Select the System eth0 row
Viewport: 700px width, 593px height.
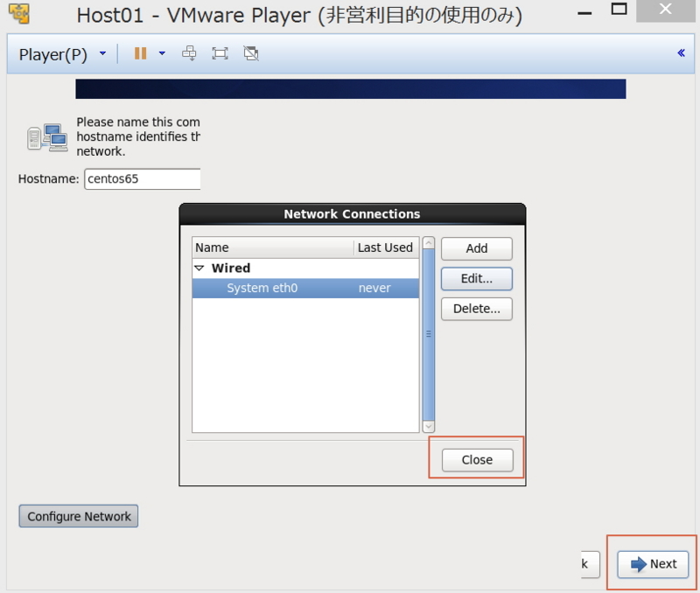[305, 289]
